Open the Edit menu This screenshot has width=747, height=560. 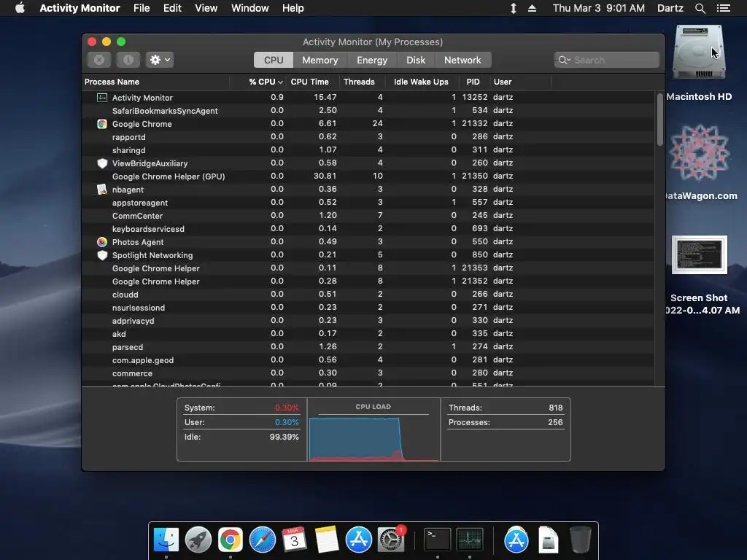click(x=172, y=8)
